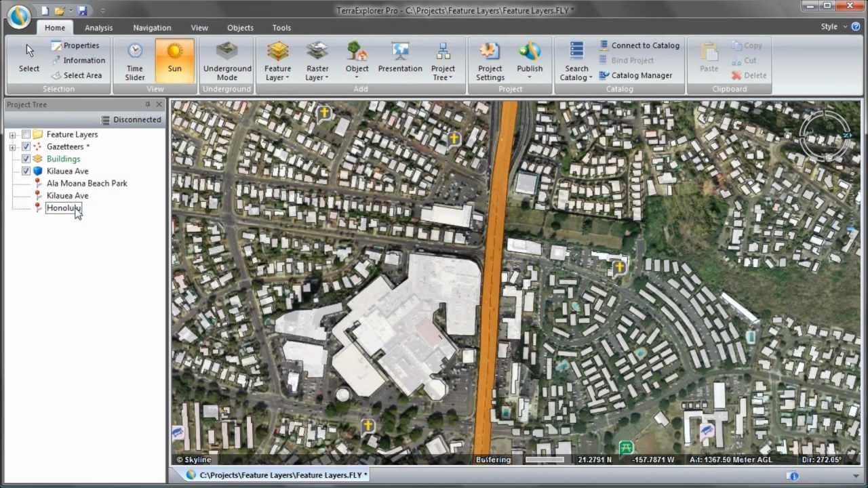Click the Honolulu rename text field

(63, 208)
